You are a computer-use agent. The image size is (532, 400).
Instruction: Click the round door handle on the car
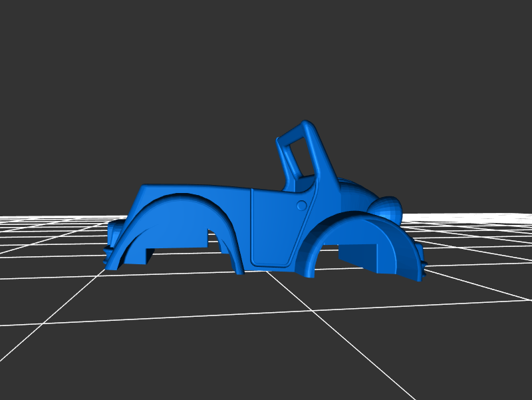click(301, 206)
